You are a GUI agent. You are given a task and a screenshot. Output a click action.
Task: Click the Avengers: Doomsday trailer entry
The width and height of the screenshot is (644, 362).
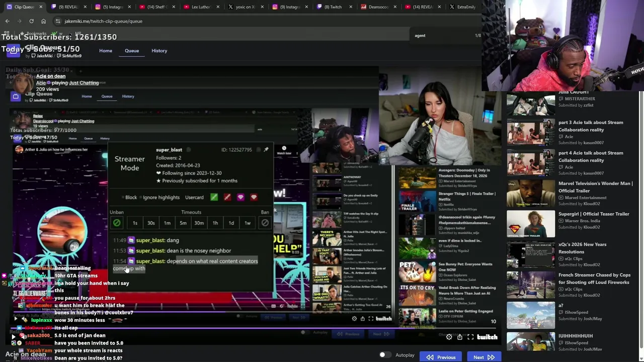[448, 177]
